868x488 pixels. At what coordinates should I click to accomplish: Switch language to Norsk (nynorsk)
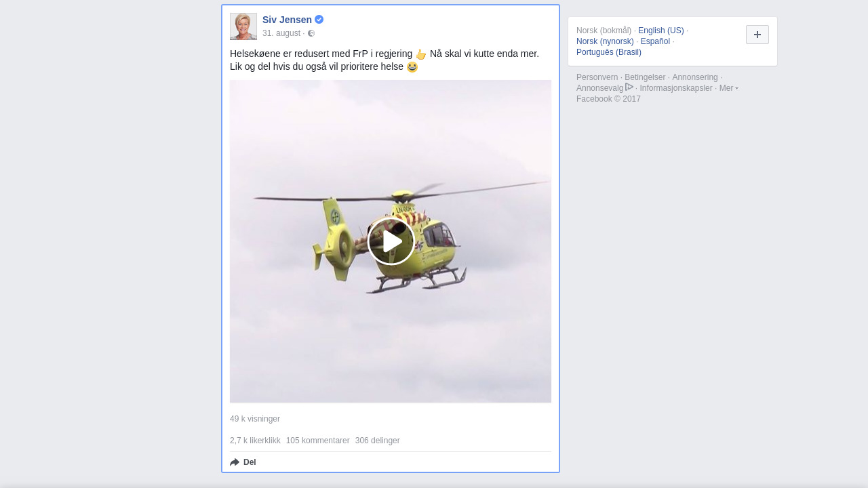[605, 41]
